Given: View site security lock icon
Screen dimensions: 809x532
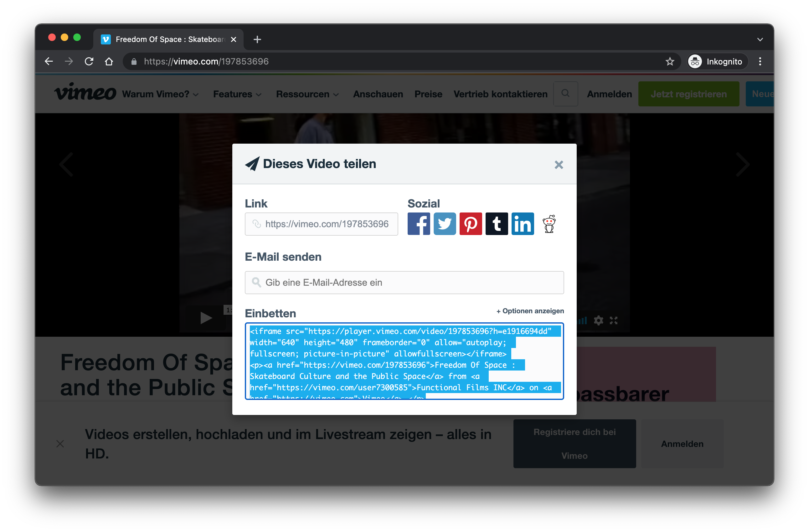Looking at the screenshot, I should (134, 61).
